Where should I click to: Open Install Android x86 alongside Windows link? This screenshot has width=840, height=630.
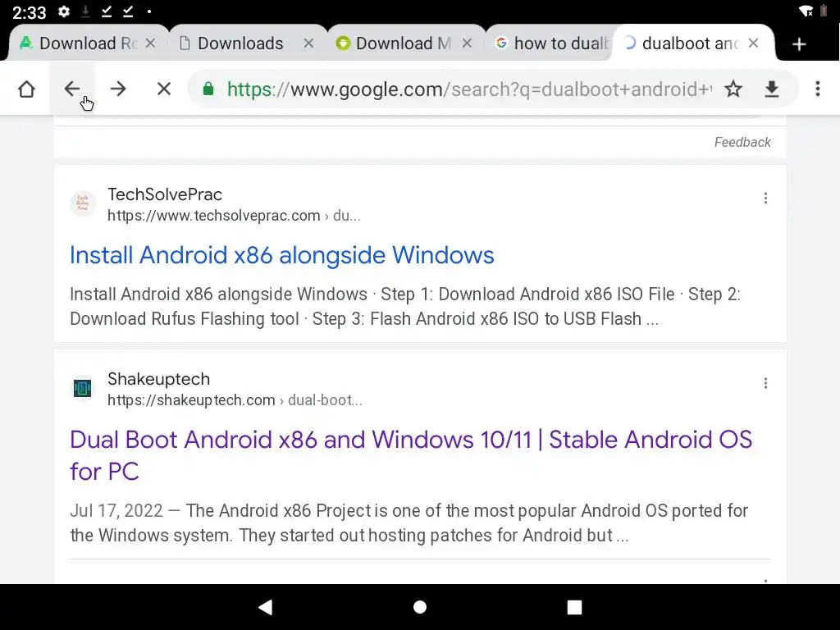(282, 255)
